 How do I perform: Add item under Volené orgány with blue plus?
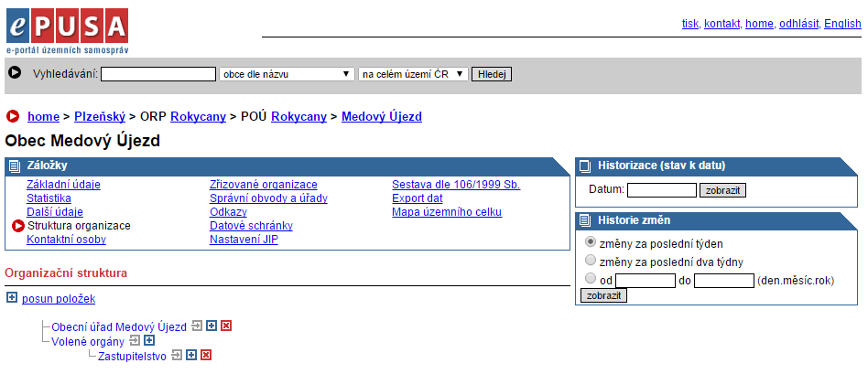pos(149,341)
